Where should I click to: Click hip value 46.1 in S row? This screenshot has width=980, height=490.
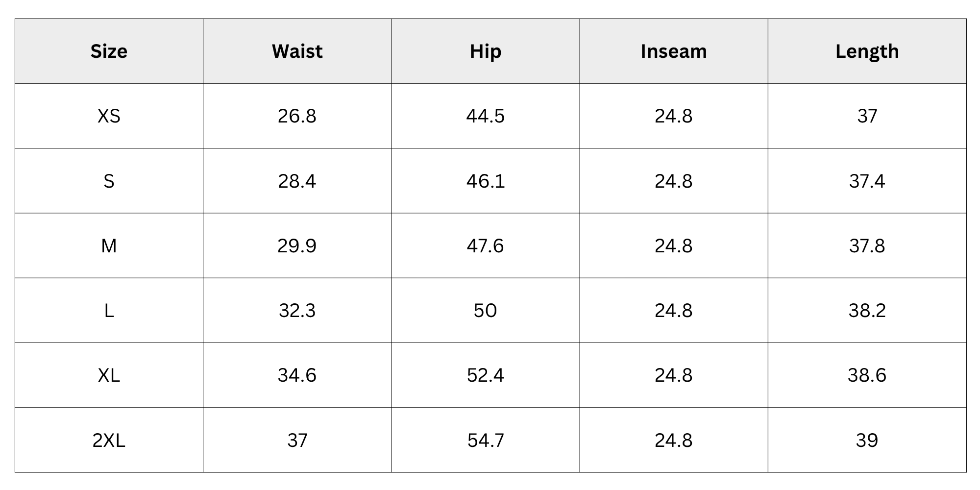tap(485, 181)
